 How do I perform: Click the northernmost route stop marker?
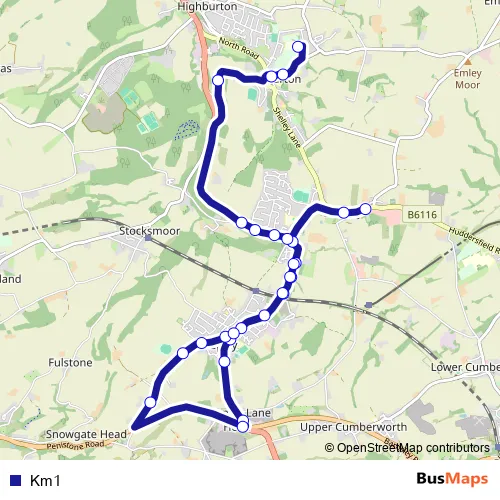click(x=298, y=47)
